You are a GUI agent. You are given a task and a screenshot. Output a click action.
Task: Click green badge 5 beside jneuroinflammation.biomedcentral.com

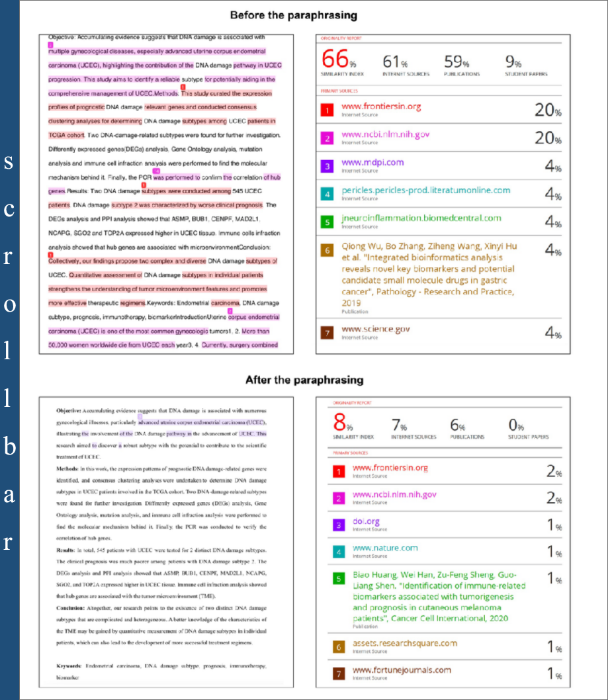(x=327, y=222)
